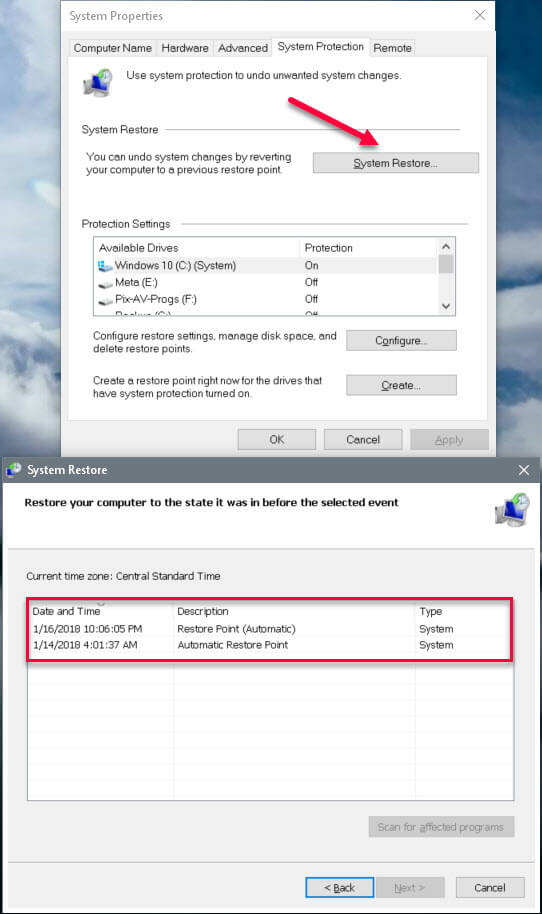Click the Pix-AV-Progs (F:) drive icon

(105, 301)
